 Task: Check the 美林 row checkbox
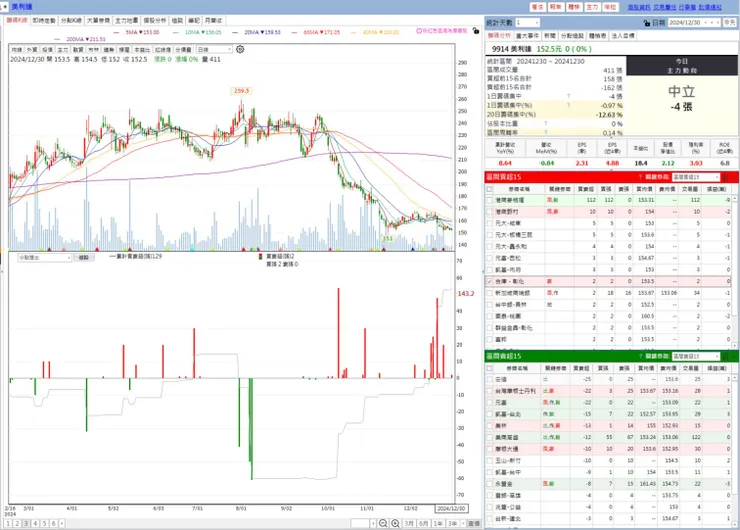489,426
